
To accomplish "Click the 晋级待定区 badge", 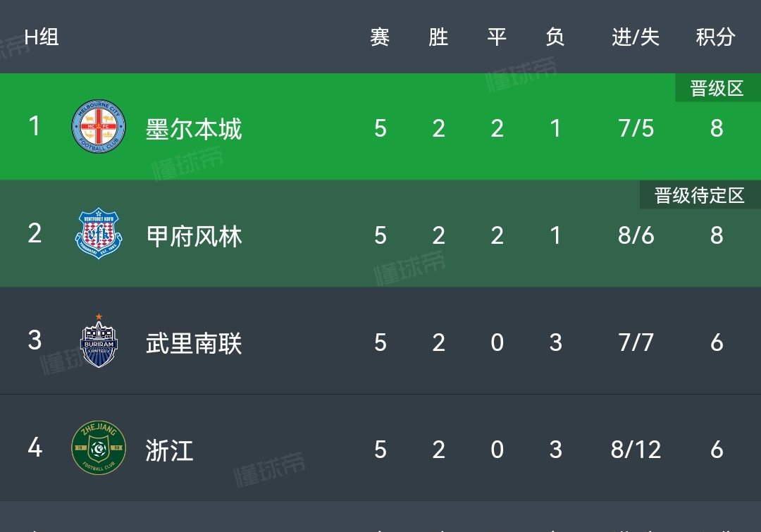I will pyautogui.click(x=699, y=195).
